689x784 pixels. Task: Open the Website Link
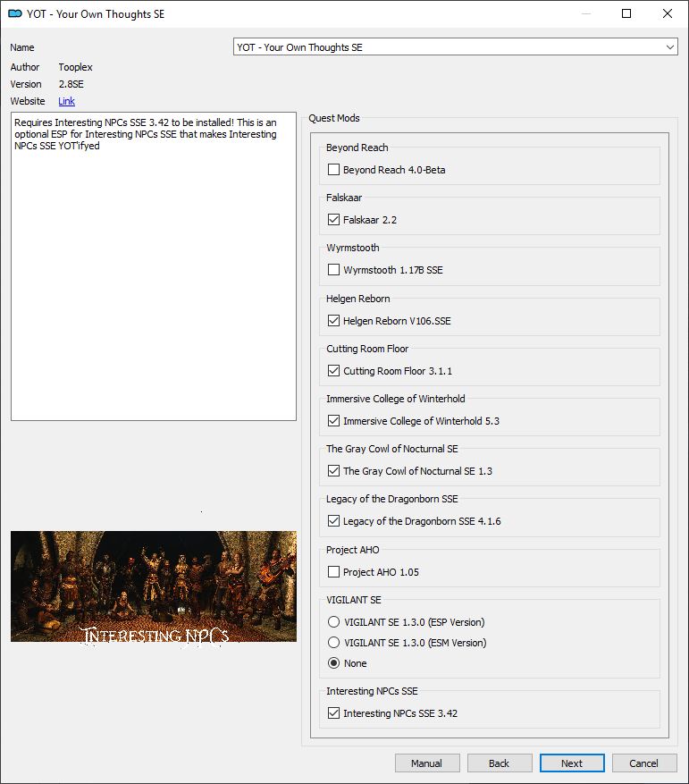(x=66, y=101)
